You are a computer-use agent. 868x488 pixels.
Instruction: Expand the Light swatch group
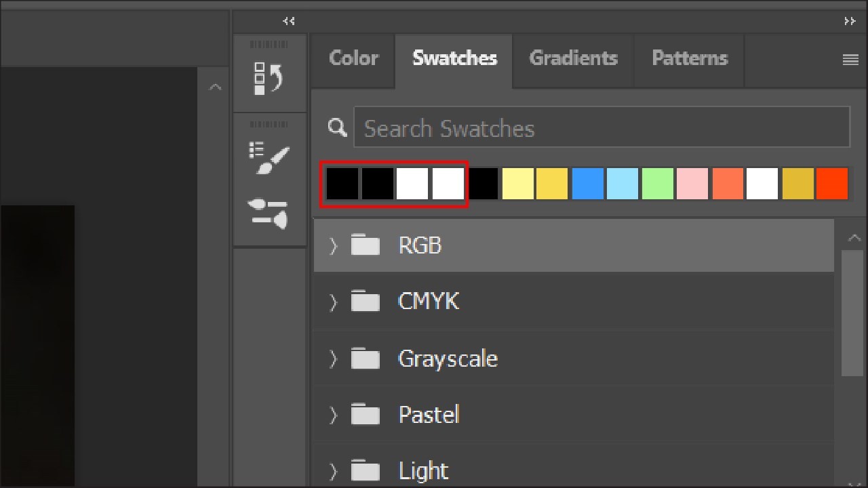tap(332, 470)
